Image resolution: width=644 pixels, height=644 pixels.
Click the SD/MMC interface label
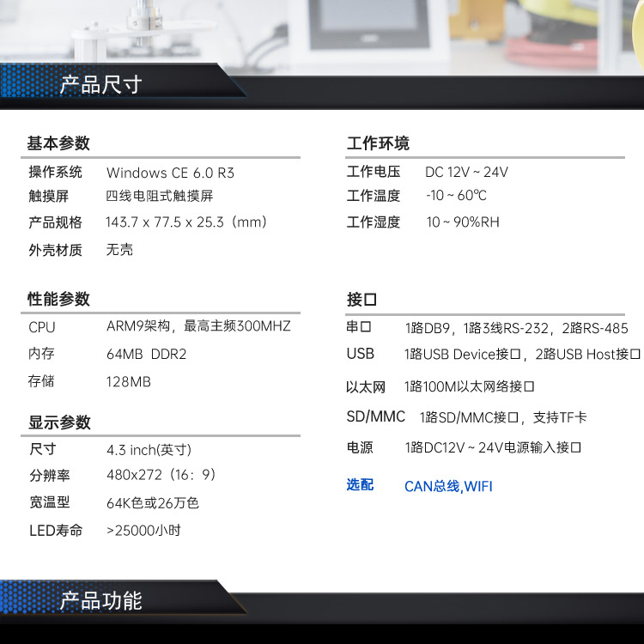pyautogui.click(x=375, y=417)
